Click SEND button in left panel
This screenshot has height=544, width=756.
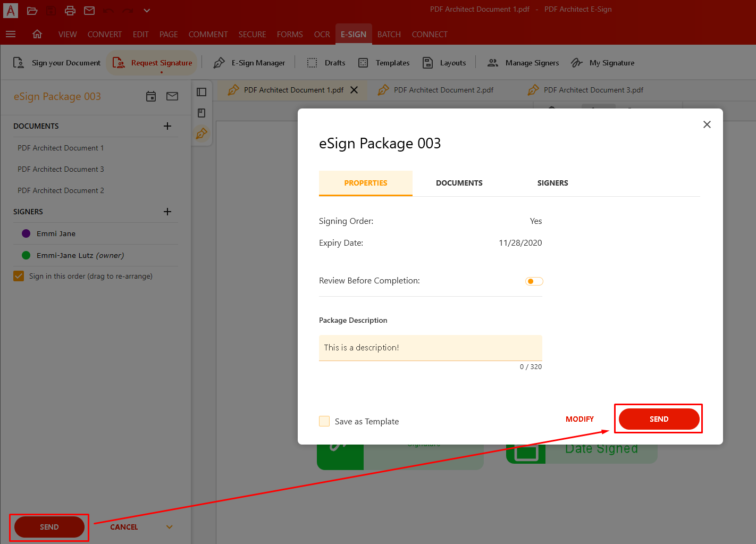coord(49,527)
